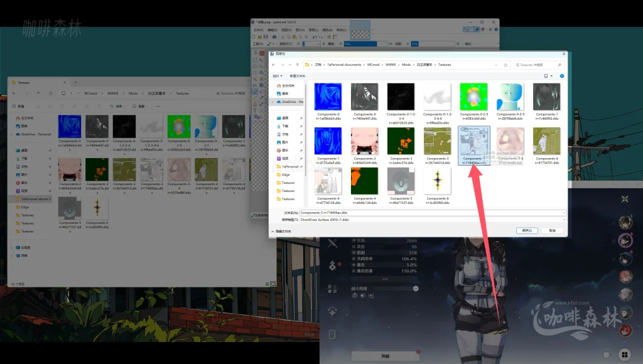The width and height of the screenshot is (643, 364).
Task: Add a new tab in File Explorer
Action: click(75, 82)
